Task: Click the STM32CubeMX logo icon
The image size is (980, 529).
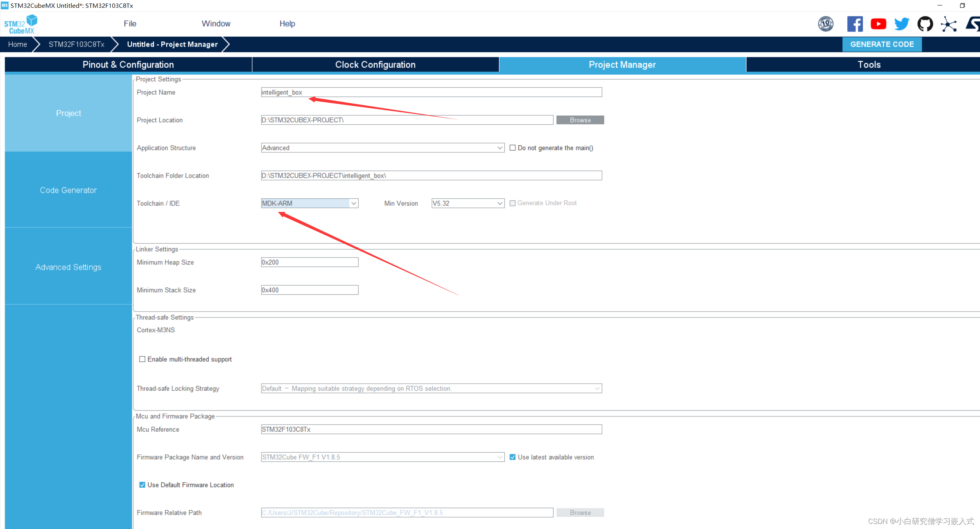Action: [x=21, y=24]
